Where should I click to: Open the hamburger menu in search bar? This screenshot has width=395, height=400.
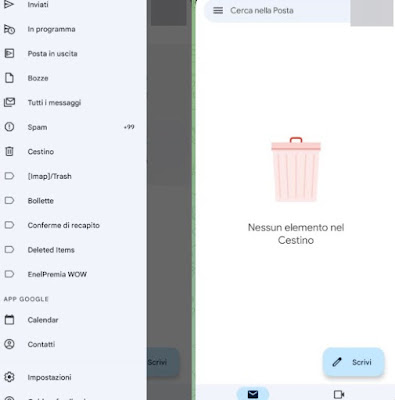click(218, 11)
